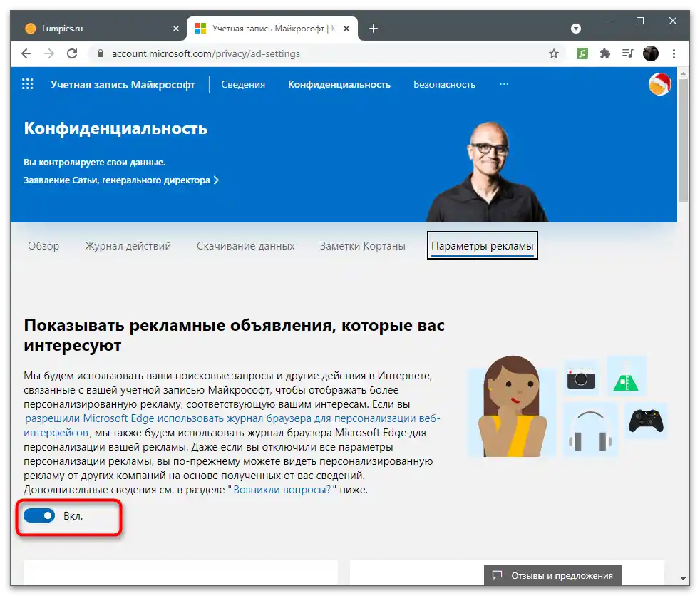Close the Microsoft account tab
The width and height of the screenshot is (700, 596).
[346, 29]
